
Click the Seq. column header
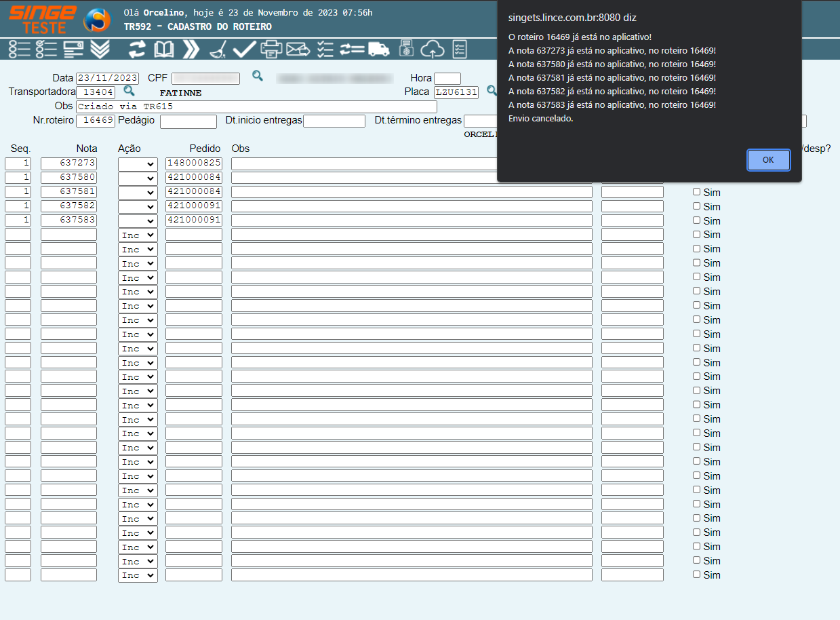tap(21, 149)
